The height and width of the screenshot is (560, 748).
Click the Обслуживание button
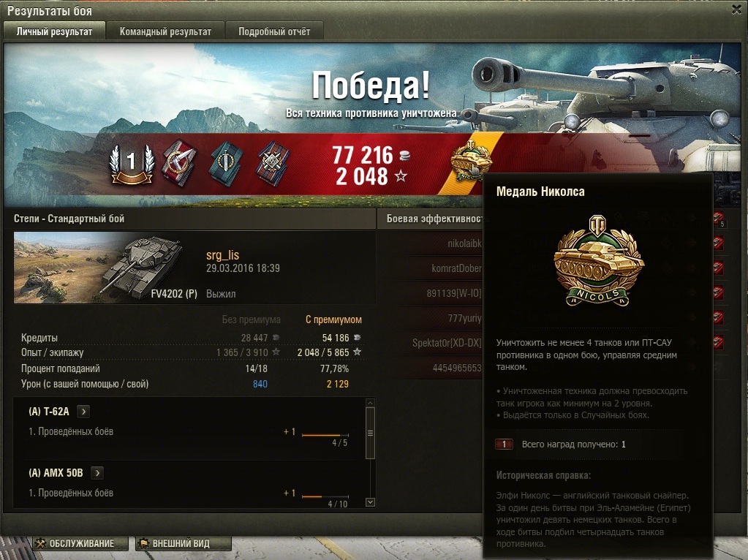point(80,543)
